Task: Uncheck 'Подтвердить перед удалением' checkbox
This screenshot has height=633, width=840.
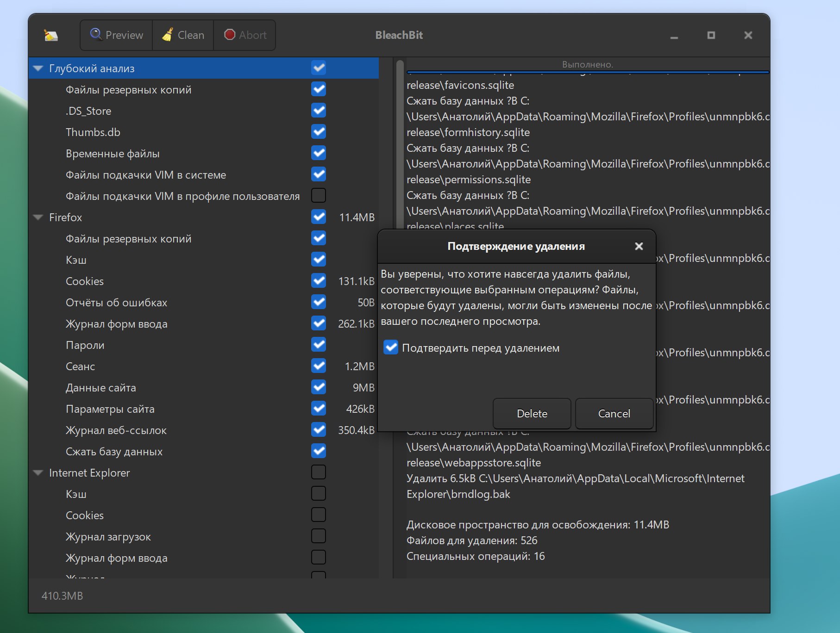Action: (x=391, y=348)
